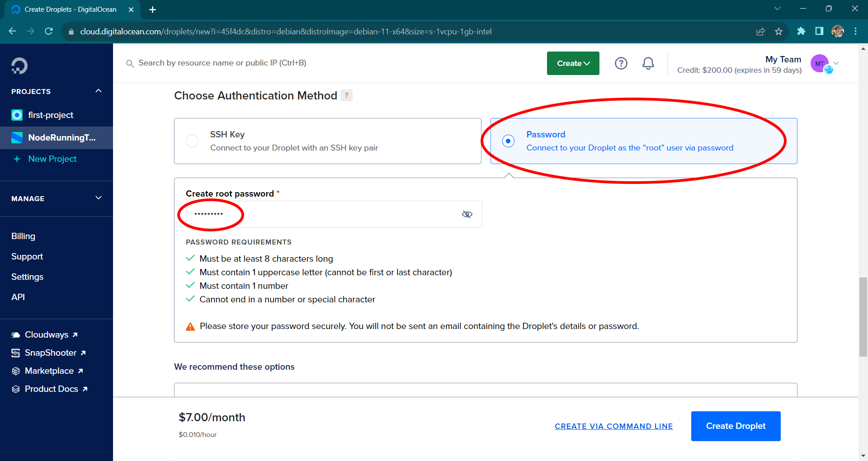Collapse the PROJECTS section chevron
The width and height of the screenshot is (868, 461).
[x=99, y=91]
